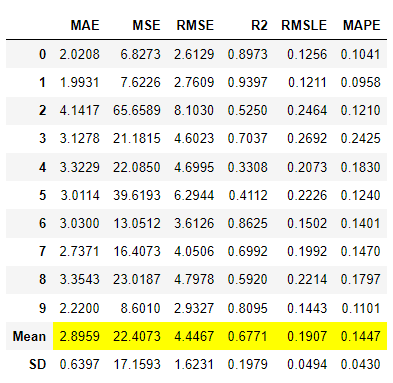Click RMSLE value 0.1256

pyautogui.click(x=307, y=54)
